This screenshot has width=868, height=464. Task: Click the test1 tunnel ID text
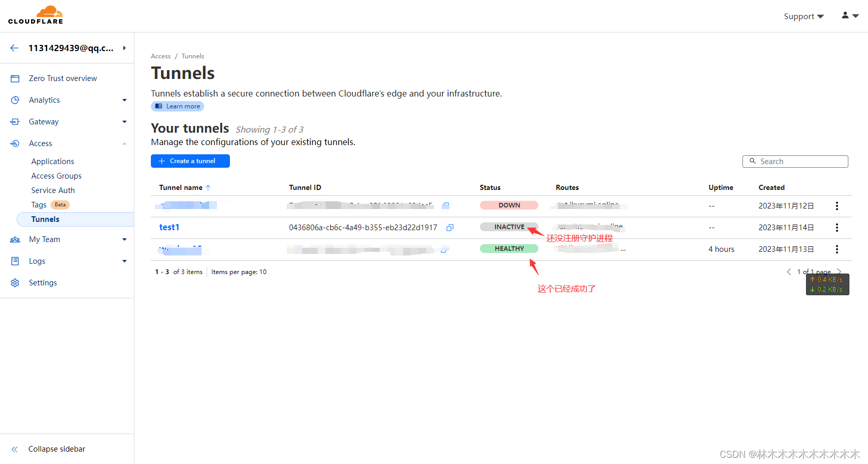363,228
